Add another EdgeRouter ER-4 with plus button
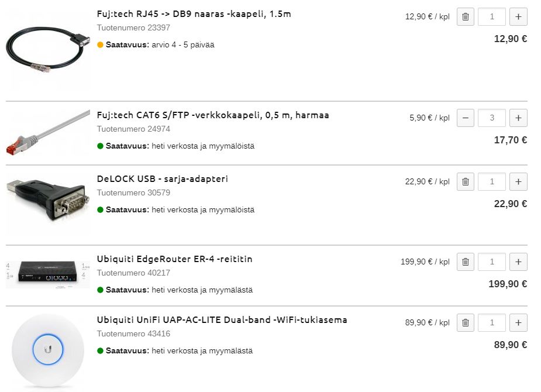 click(518, 262)
